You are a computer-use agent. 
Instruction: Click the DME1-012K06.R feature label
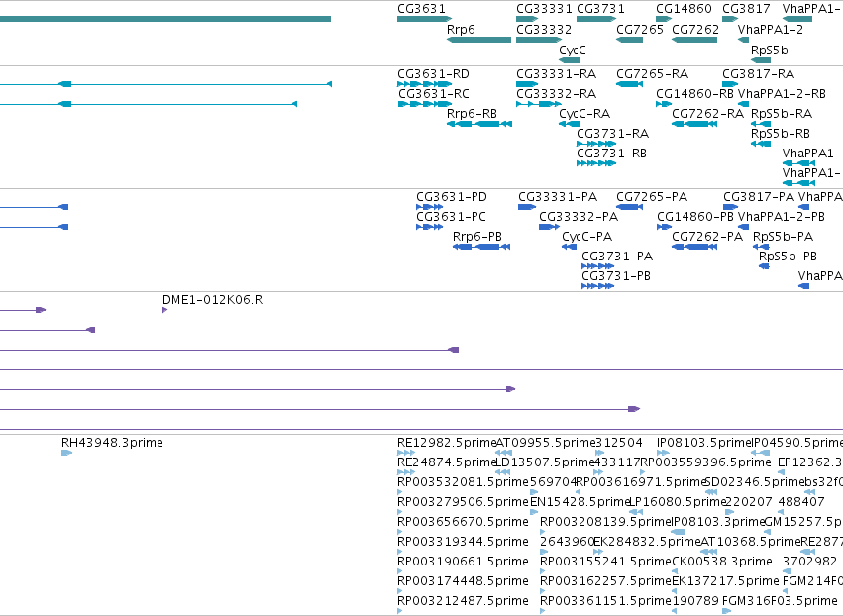(x=212, y=300)
